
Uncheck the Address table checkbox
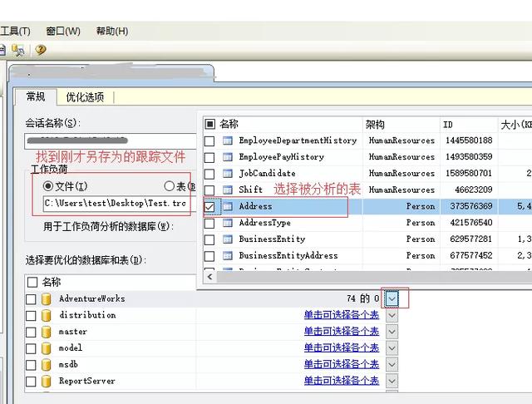[x=209, y=207]
